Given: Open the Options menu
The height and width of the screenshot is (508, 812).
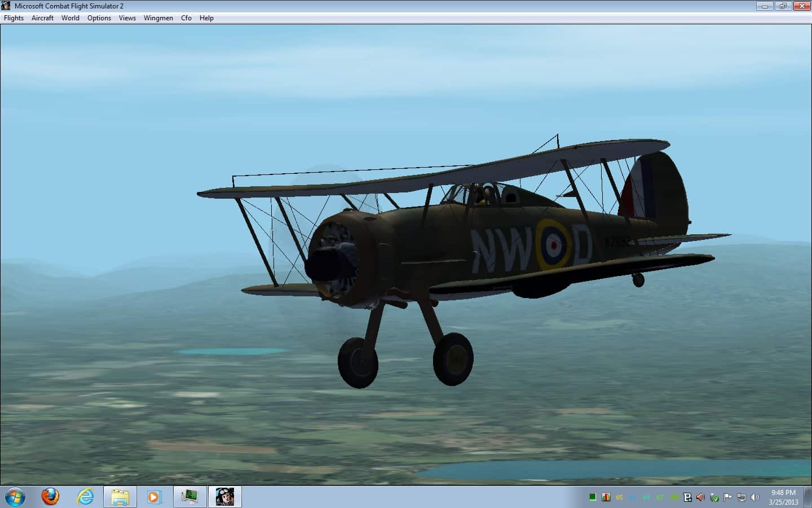Looking at the screenshot, I should (x=99, y=17).
